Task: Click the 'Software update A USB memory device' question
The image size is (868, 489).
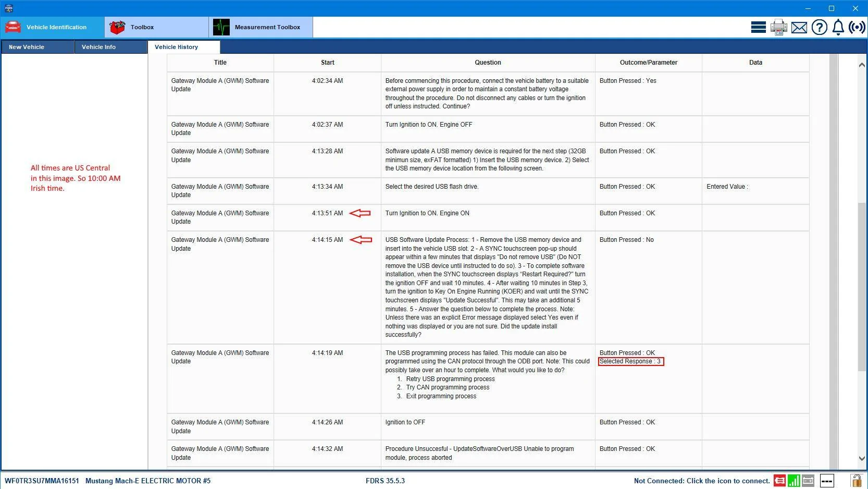Action: [x=487, y=160]
